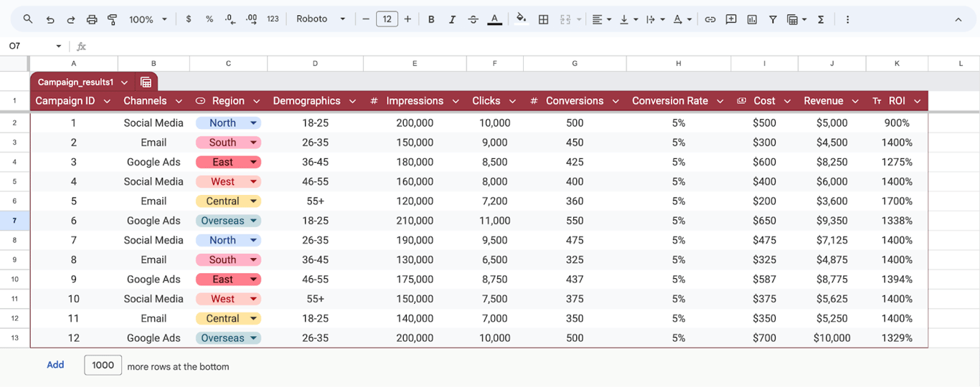Toggle bold formatting
Viewport: 980px width, 387px height.
[431, 19]
